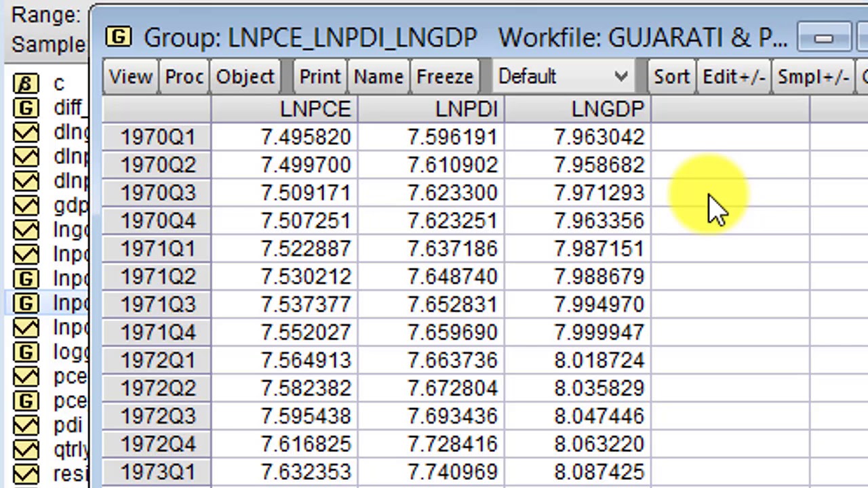868x488 pixels.
Task: Select row header 1970Q1
Action: pyautogui.click(x=157, y=137)
